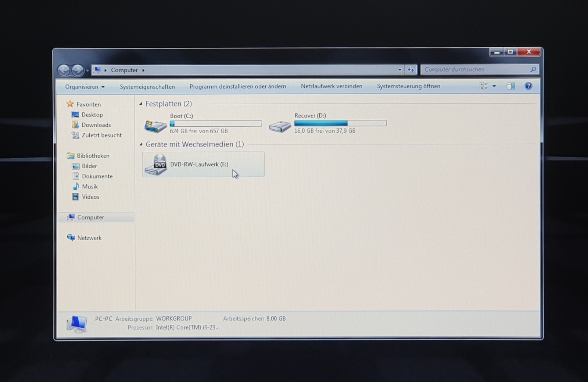Select Bibliotheken in the navigation pane
This screenshot has height=382, width=588.
(93, 156)
